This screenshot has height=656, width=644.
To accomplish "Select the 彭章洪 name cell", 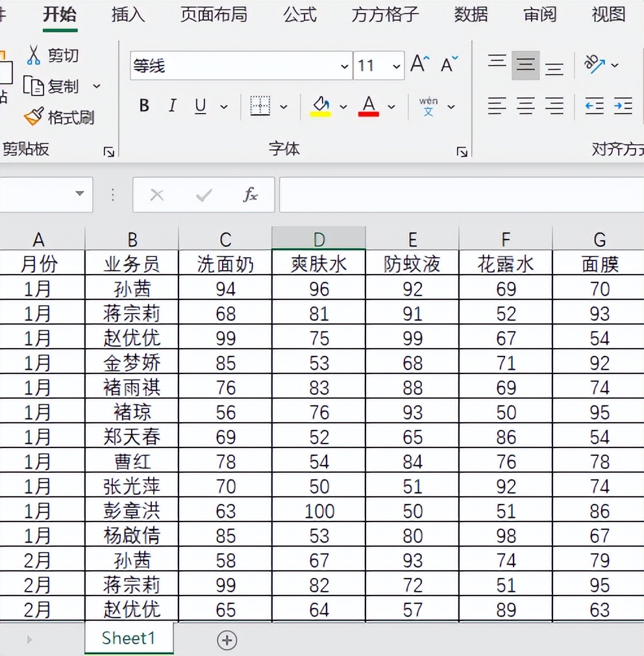I will click(x=132, y=511).
